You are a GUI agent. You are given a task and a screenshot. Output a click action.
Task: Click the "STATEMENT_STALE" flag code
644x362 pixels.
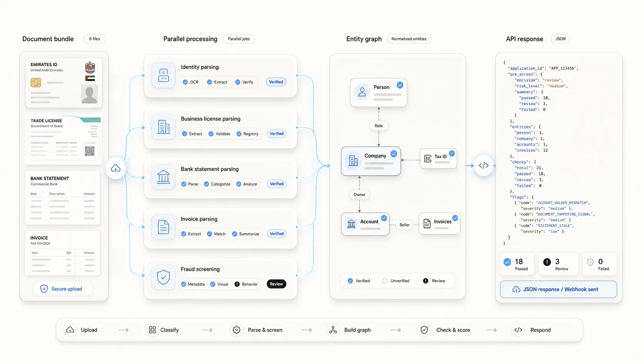(554, 226)
